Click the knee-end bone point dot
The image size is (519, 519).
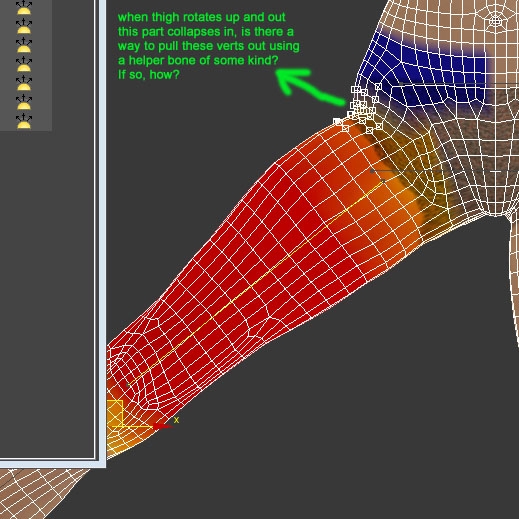click(x=128, y=385)
